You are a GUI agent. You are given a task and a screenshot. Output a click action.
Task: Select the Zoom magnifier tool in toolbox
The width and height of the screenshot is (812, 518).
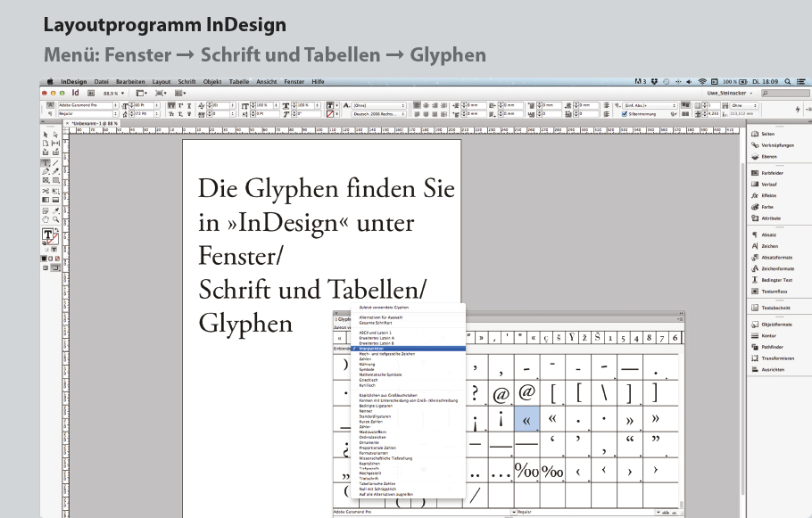[x=55, y=219]
